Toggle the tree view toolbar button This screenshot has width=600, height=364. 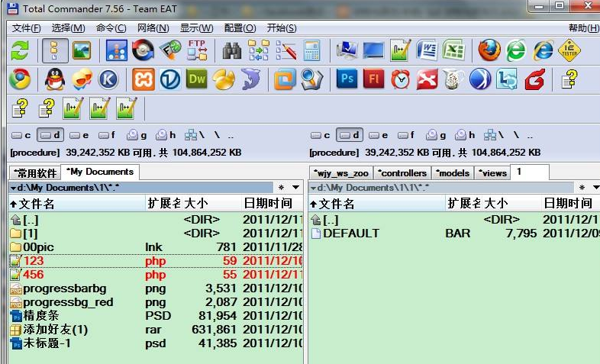click(55, 50)
